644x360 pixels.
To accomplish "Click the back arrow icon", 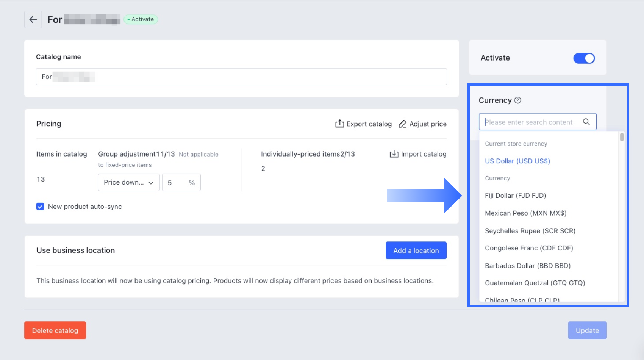I will pos(33,19).
